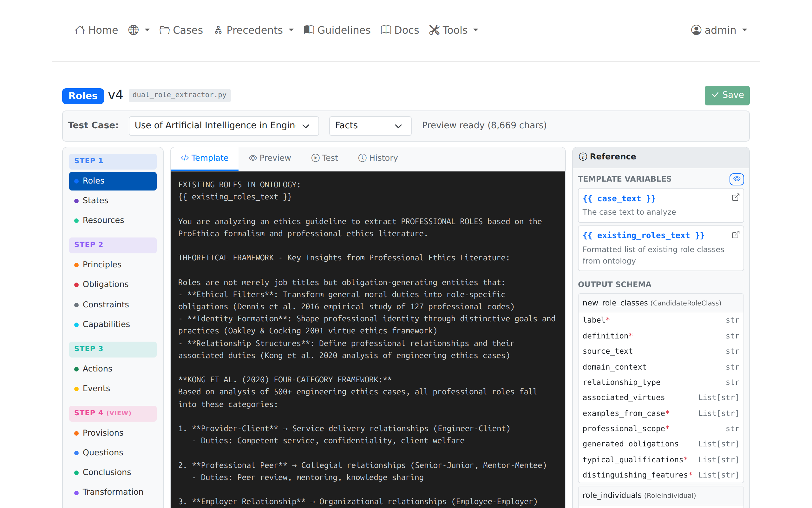Click the admin user avatar icon
This screenshot has width=812, height=508.
point(696,30)
